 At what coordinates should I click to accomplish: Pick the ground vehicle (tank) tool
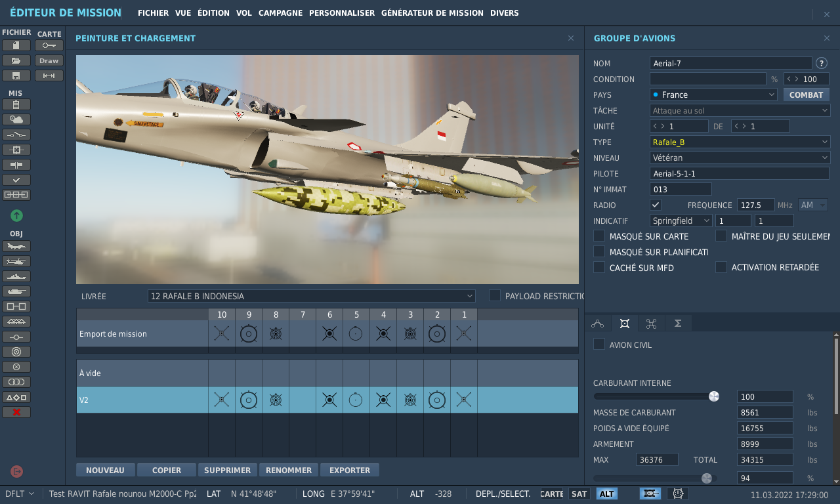[x=16, y=291]
